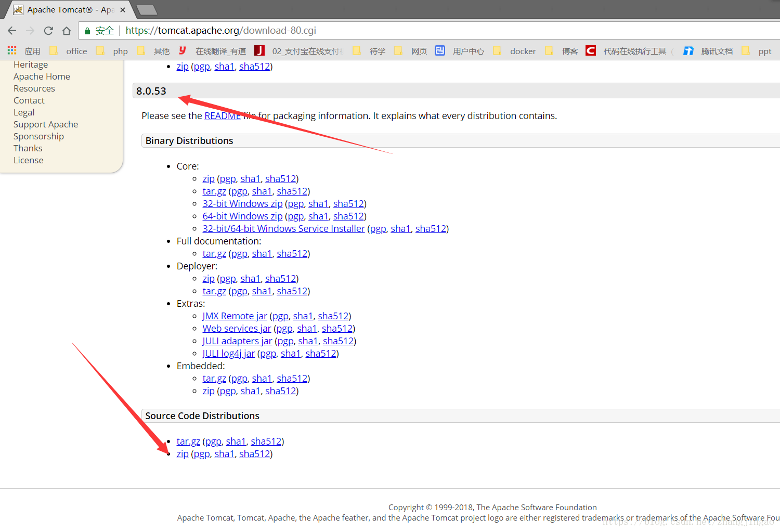Screen dimensions: 780x532
Task: Open the ppt bookmarks folder
Action: [x=757, y=51]
